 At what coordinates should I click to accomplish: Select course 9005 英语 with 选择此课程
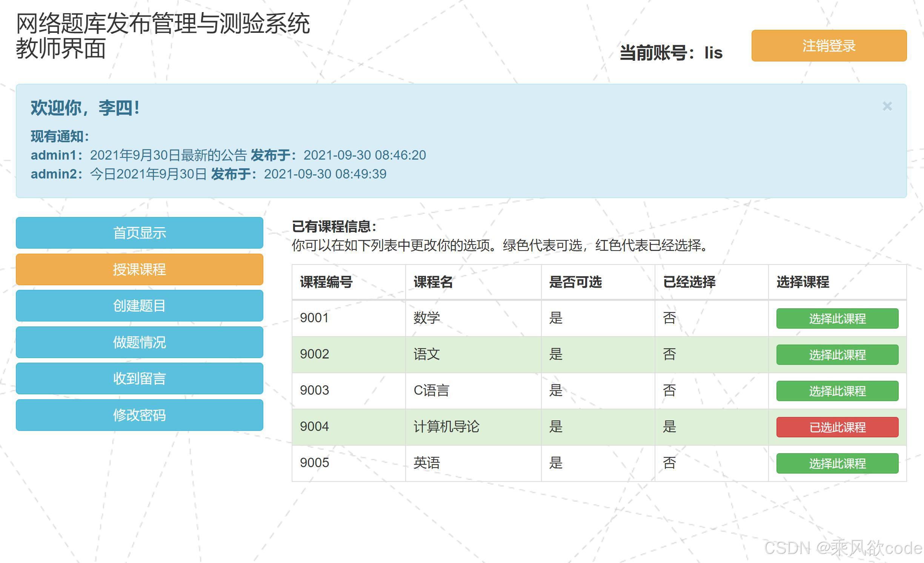click(837, 464)
